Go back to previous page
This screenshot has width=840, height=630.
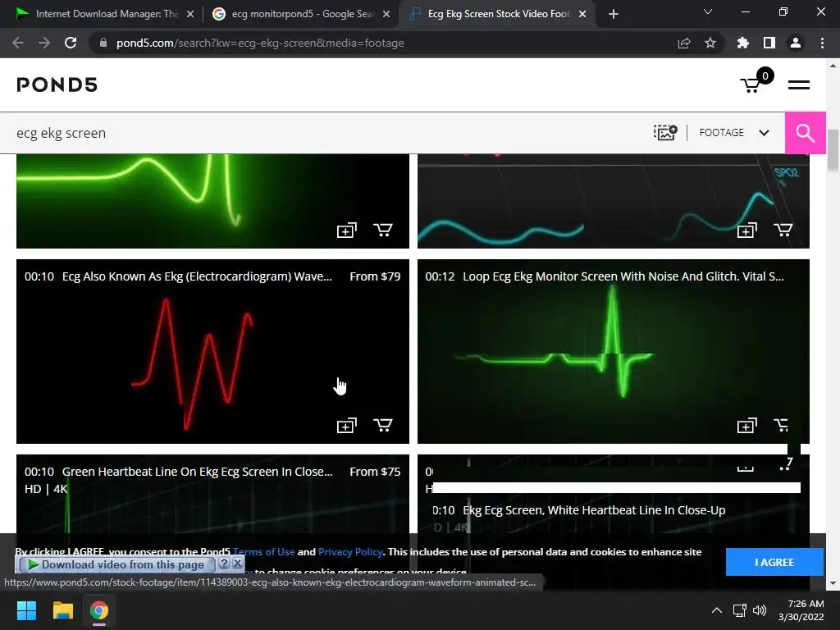[x=18, y=43]
